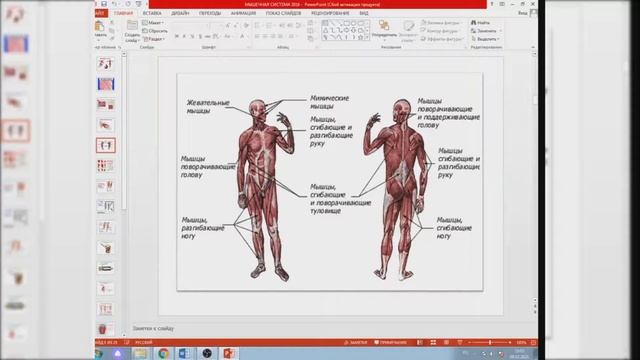This screenshot has width=640, height=360.
Task: Open the font color (A) picker
Action: (243, 37)
